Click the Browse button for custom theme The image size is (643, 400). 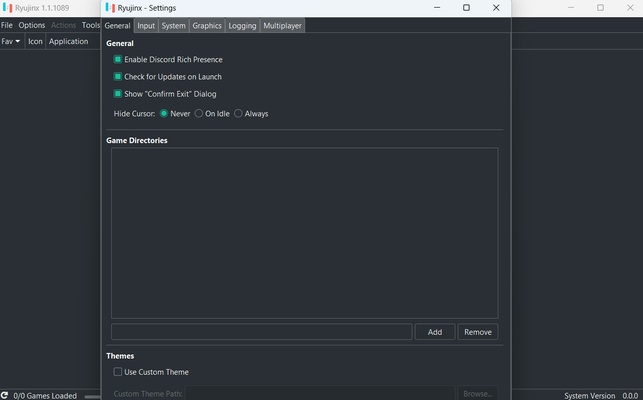pos(478,393)
